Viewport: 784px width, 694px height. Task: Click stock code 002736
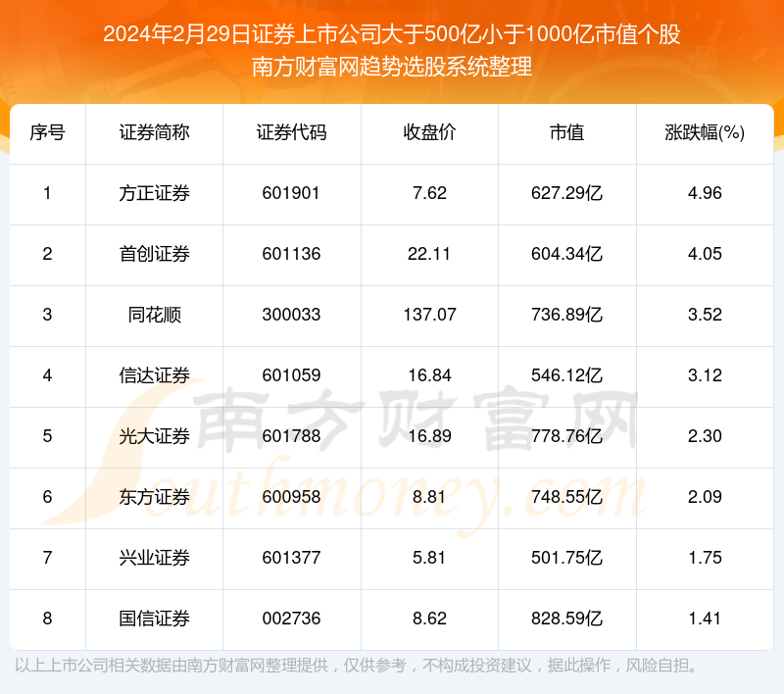[x=291, y=619]
